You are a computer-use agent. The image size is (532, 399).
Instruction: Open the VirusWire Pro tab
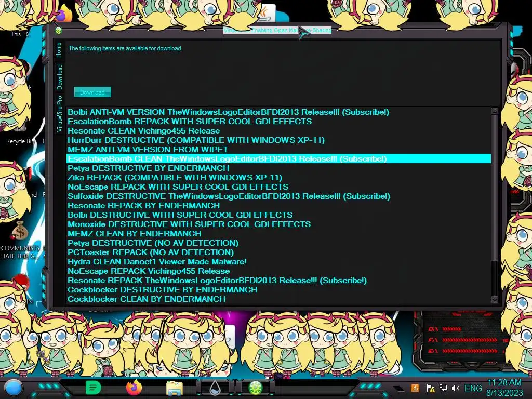point(59,114)
